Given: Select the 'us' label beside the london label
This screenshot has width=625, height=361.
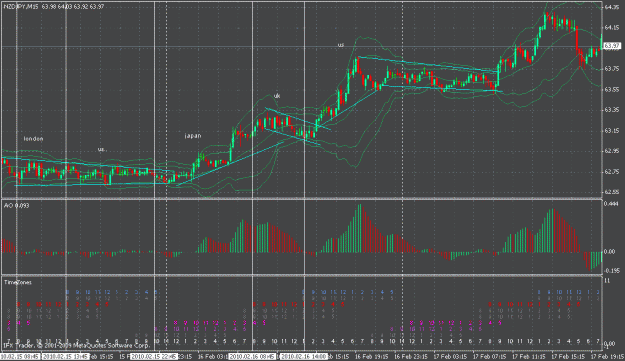Looking at the screenshot, I should (x=102, y=149).
